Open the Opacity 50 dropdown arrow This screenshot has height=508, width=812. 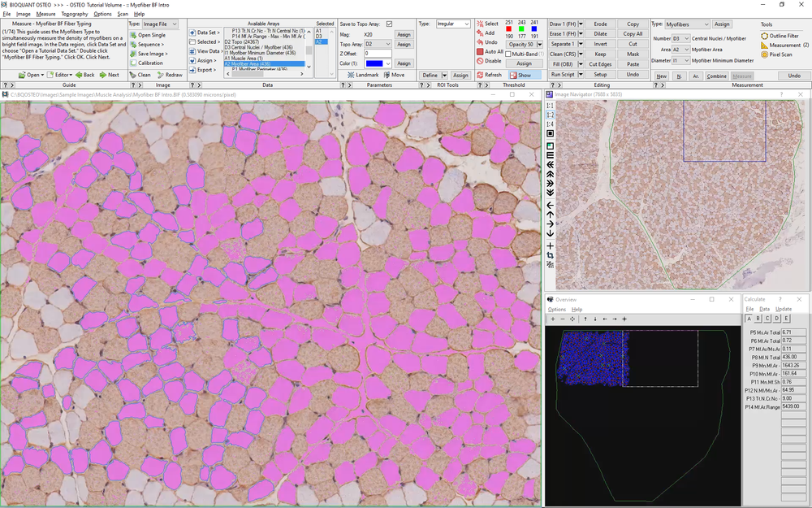(x=540, y=45)
